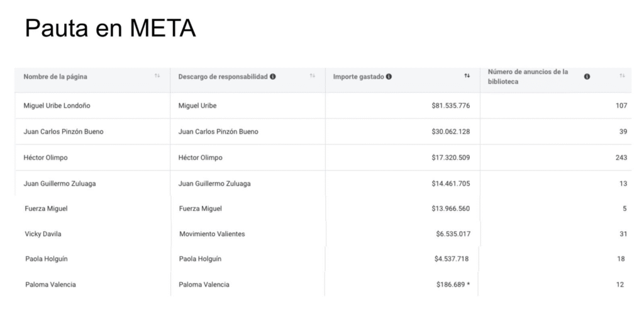Open Miguel Uribe Londoño page name
644x330 pixels.
pos(57,106)
